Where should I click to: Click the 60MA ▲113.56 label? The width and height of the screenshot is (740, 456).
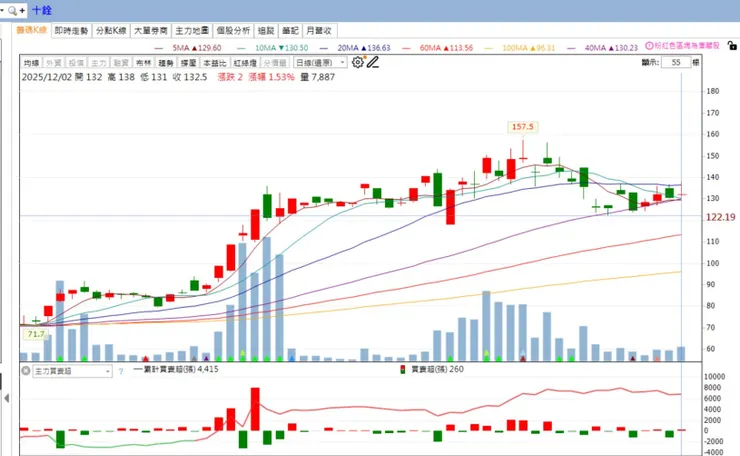(x=446, y=48)
